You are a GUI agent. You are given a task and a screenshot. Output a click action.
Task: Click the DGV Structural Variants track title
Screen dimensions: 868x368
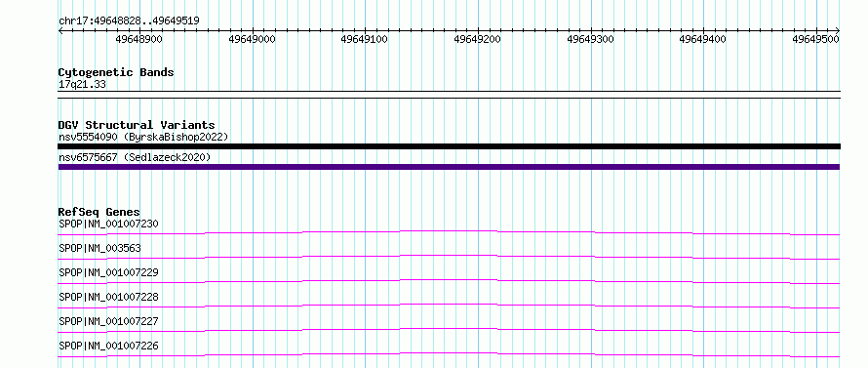(137, 125)
